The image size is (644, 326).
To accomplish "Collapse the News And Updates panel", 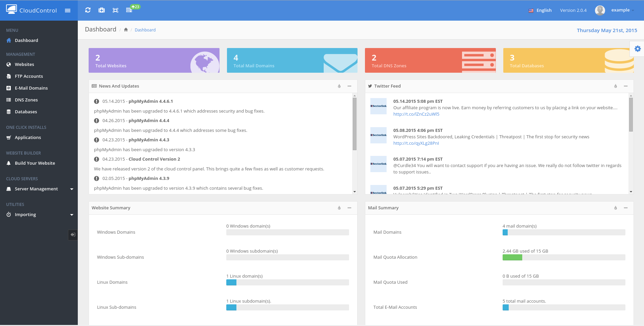I will [x=349, y=86].
